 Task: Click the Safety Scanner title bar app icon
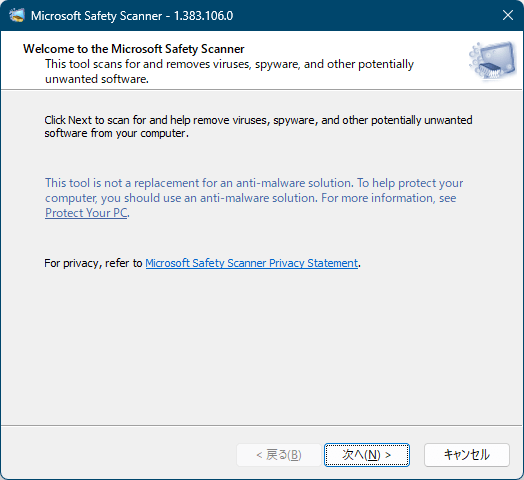pos(17,15)
